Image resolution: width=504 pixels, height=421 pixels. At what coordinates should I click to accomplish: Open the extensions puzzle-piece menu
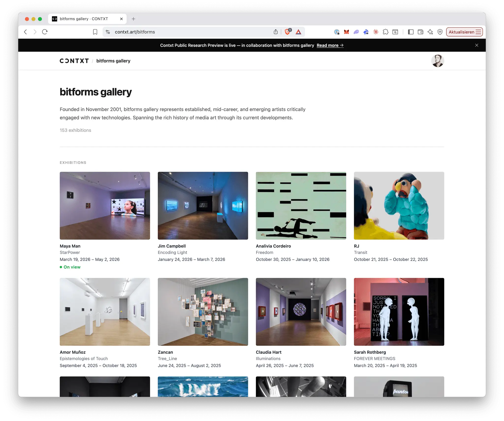(386, 32)
